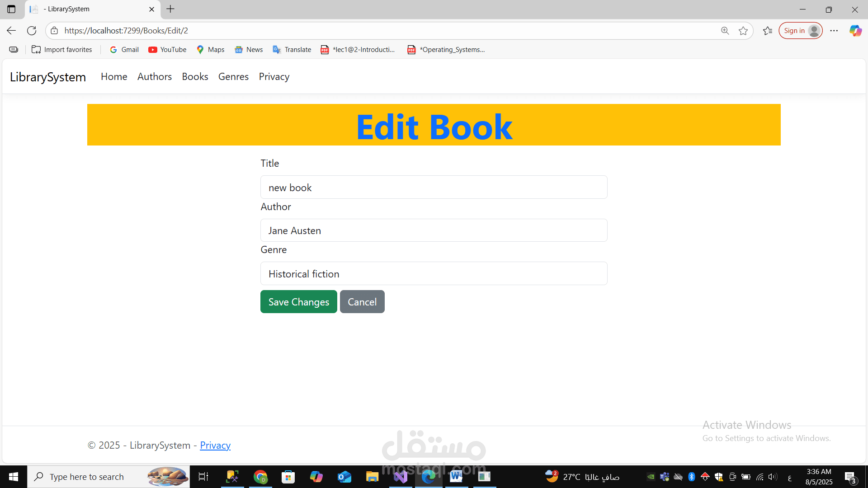
Task: Expand the Genre dropdown showing Historical fiction
Action: (x=434, y=274)
